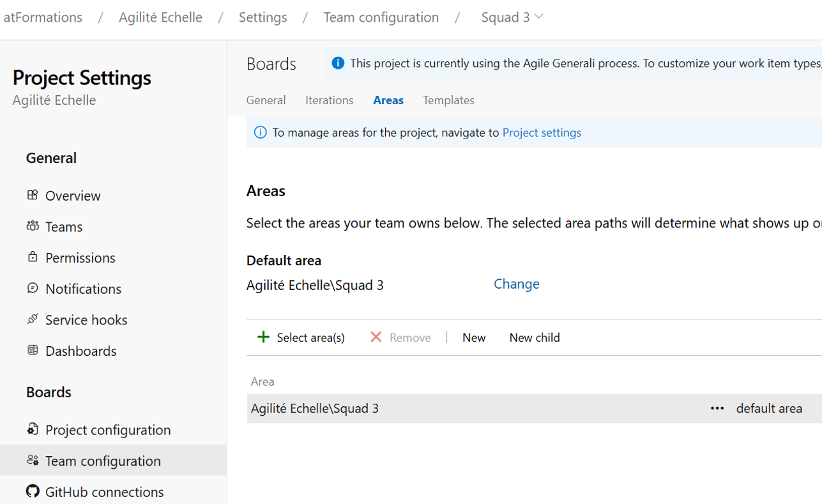Expand the Squad 3 team dropdown chevron

pyautogui.click(x=538, y=17)
